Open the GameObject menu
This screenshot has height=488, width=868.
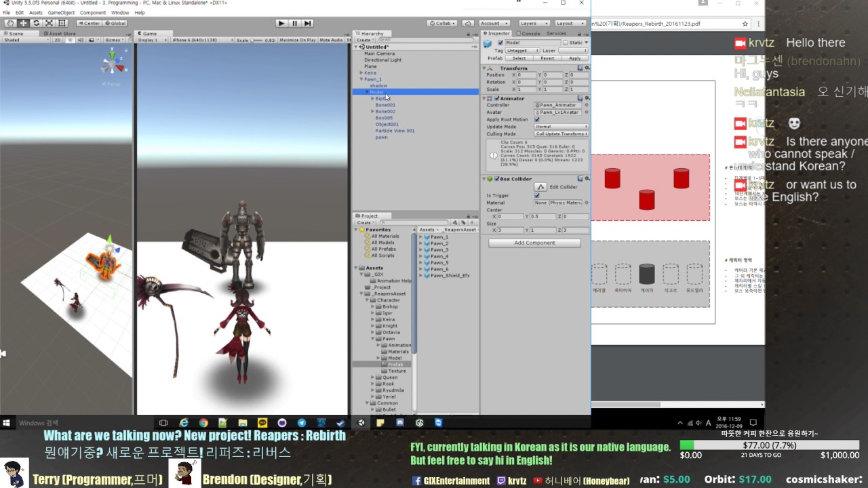pyautogui.click(x=61, y=13)
